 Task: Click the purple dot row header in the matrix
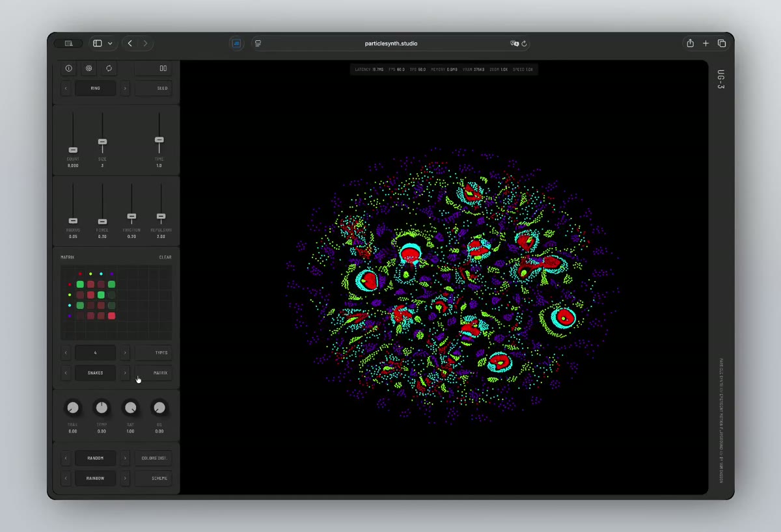(70, 315)
